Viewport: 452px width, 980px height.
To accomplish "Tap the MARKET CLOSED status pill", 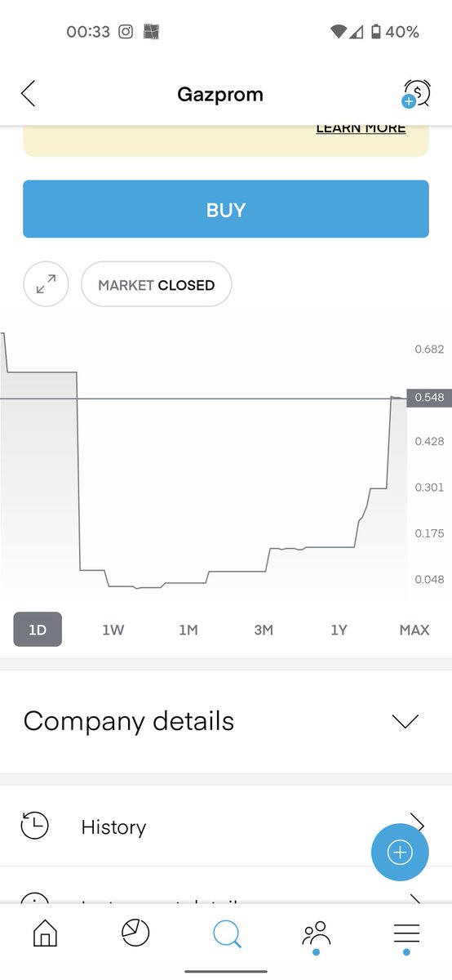I will coord(157,284).
